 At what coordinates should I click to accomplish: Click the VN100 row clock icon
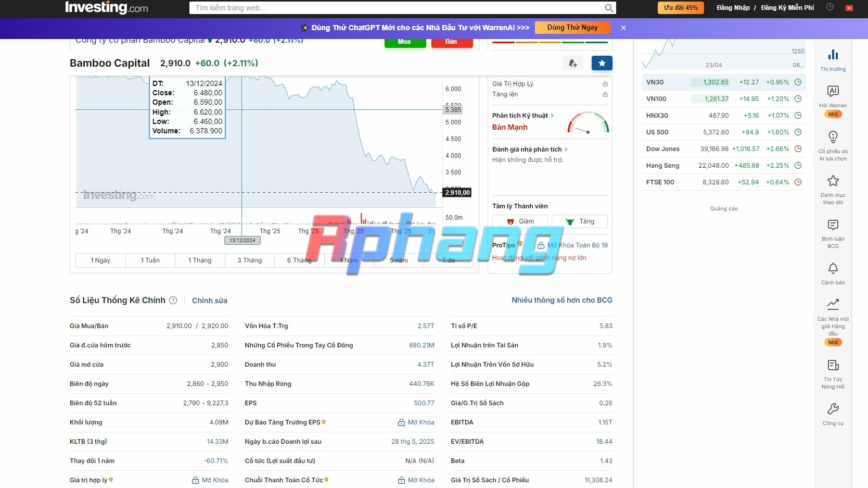798,99
